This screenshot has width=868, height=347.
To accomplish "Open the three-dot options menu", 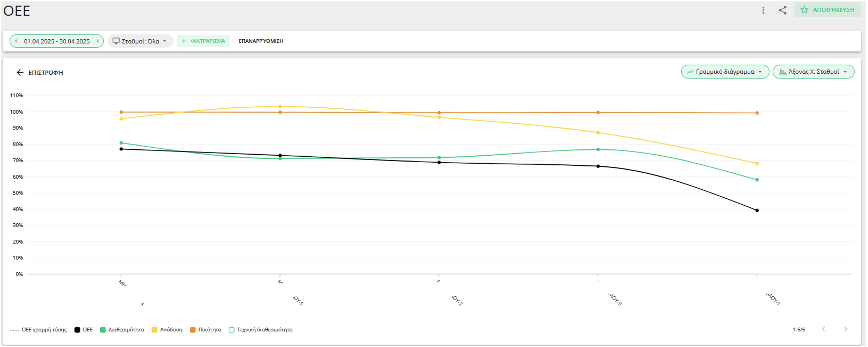I will [764, 10].
